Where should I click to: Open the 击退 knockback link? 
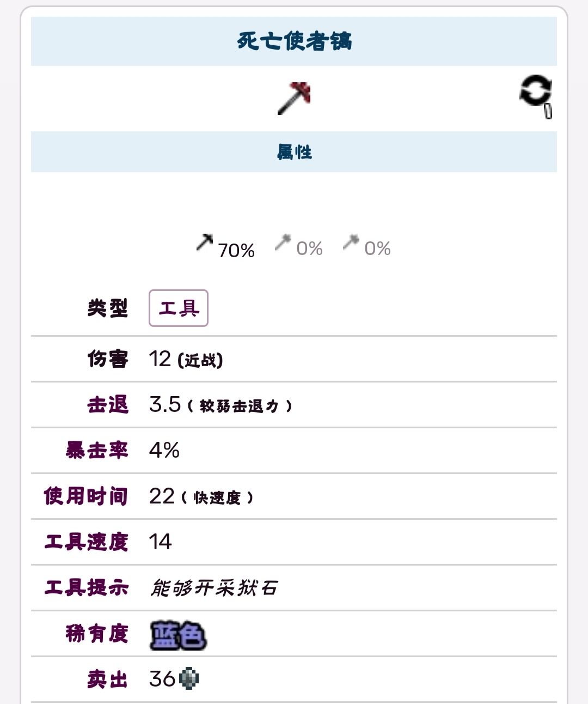click(x=108, y=405)
